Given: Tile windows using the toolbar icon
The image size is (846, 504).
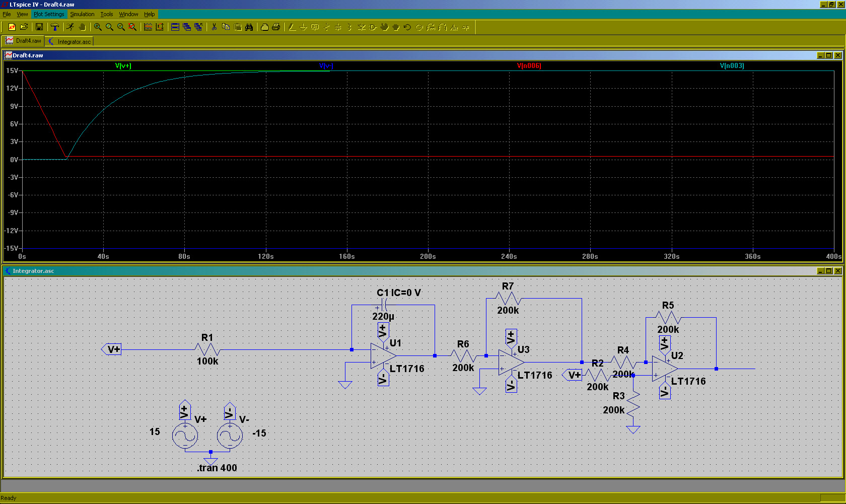Looking at the screenshot, I should tap(175, 27).
